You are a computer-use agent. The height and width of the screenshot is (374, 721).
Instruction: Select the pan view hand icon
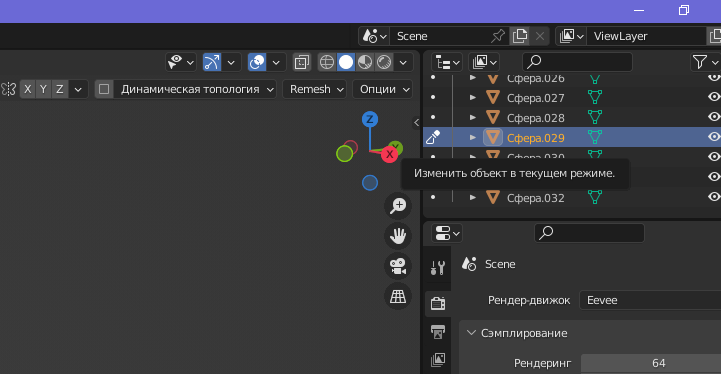[398, 236]
